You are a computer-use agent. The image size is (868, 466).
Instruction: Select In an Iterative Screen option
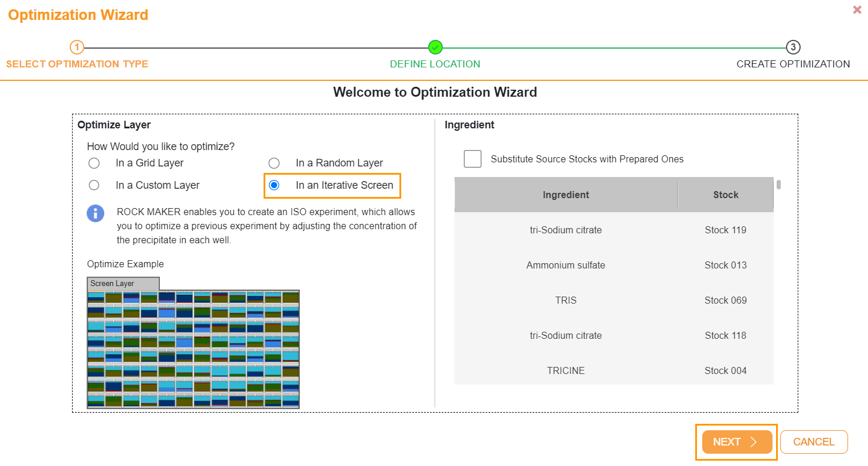point(274,185)
